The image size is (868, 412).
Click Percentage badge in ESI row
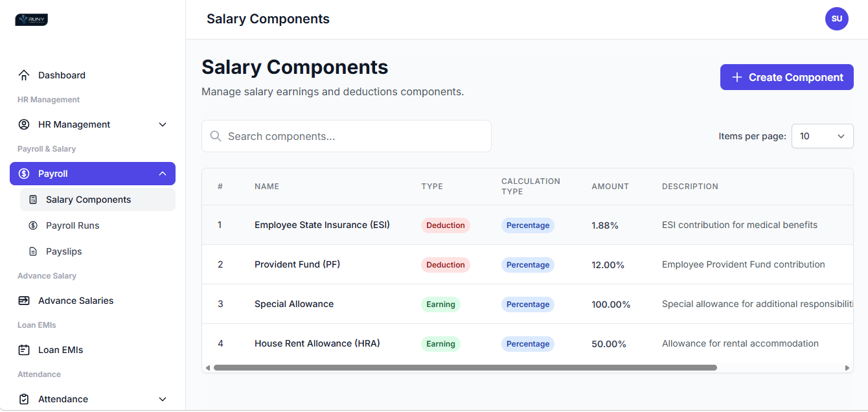(528, 225)
